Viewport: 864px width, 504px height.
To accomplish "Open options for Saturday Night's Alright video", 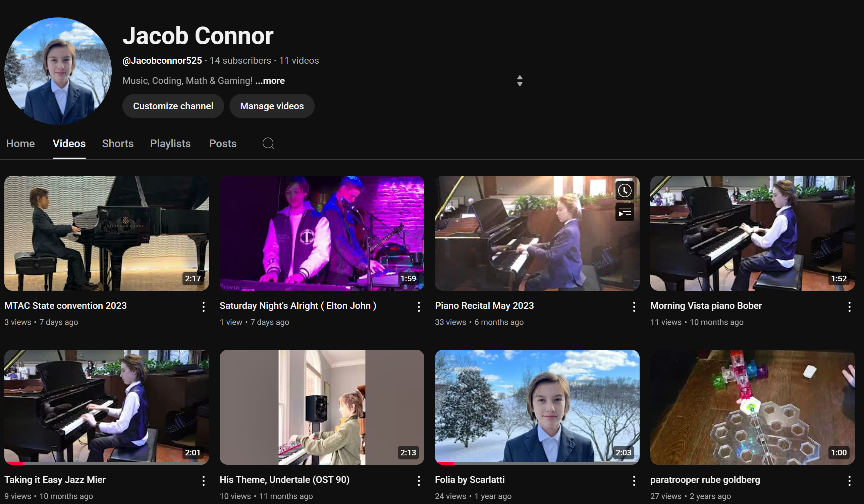I will (419, 307).
